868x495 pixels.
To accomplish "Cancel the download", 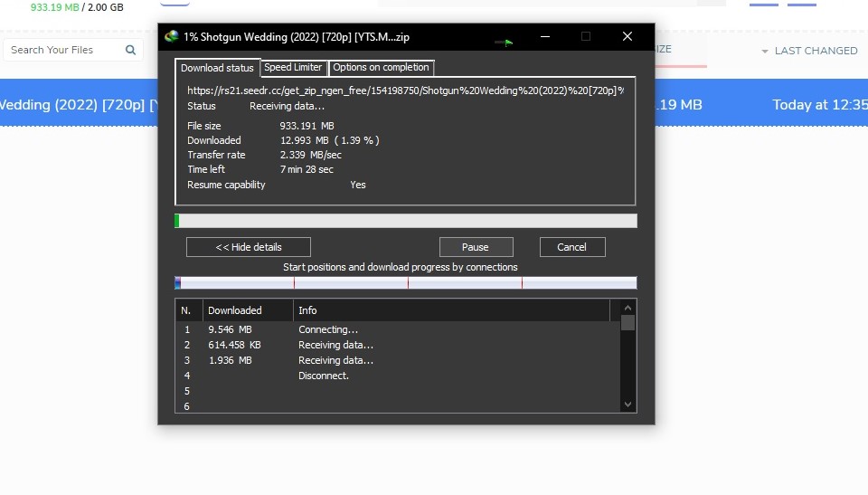I will click(572, 247).
